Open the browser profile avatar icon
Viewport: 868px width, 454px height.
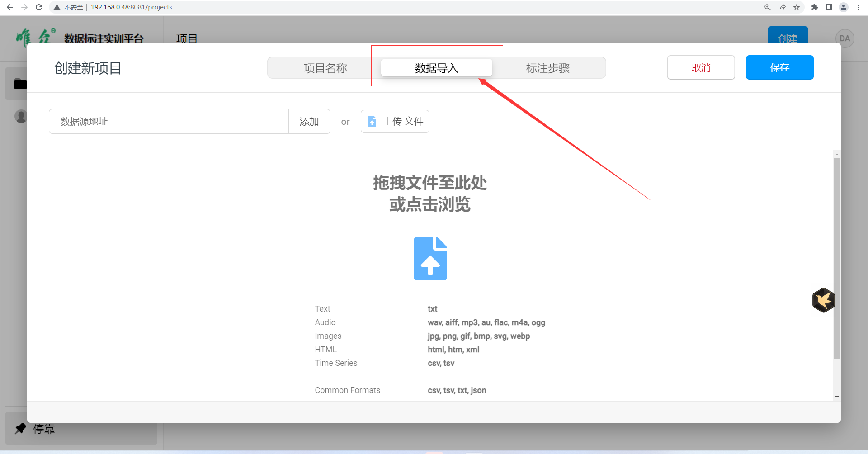coord(844,7)
